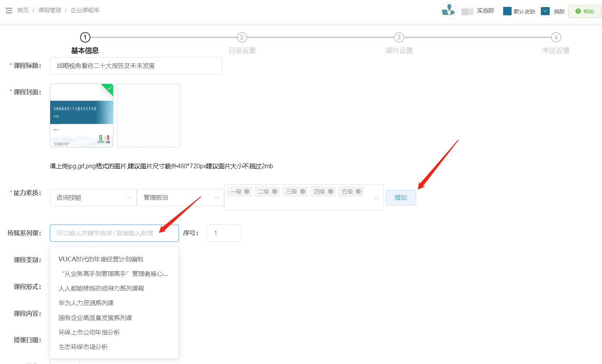This screenshot has width=602, height=364.
Task: Choose 华为人力资源系列课 from the list
Action: [x=86, y=303]
